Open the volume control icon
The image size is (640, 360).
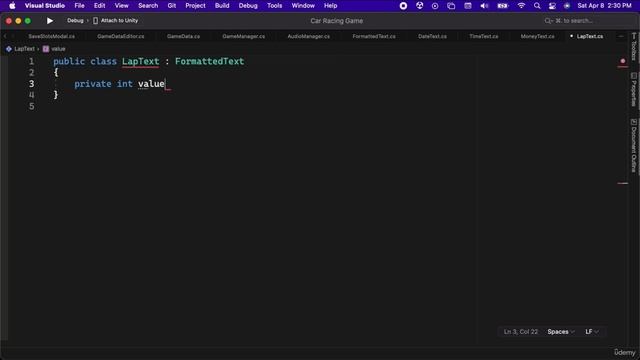click(484, 6)
